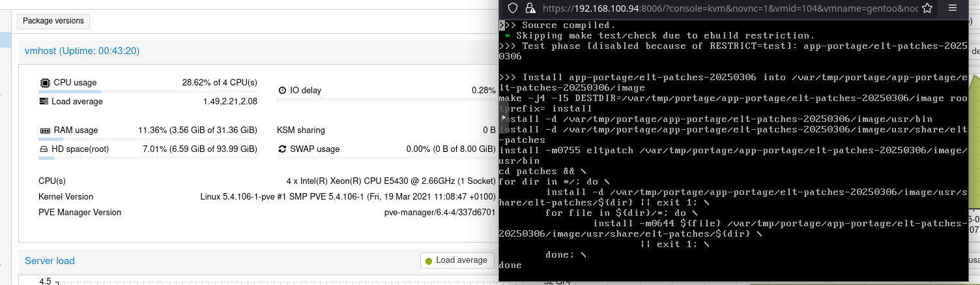Toggle the Load average legend button
This screenshot has width=980, height=285.
456,260
